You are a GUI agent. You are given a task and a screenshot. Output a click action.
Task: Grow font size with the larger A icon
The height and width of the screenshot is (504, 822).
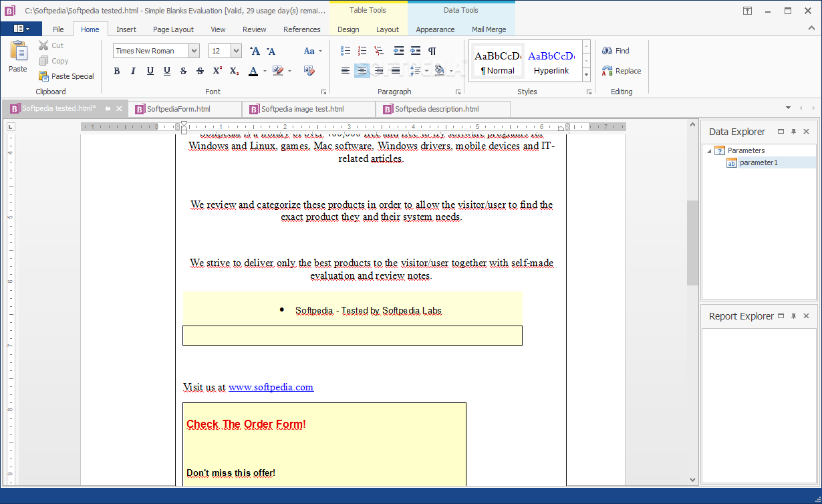point(255,51)
